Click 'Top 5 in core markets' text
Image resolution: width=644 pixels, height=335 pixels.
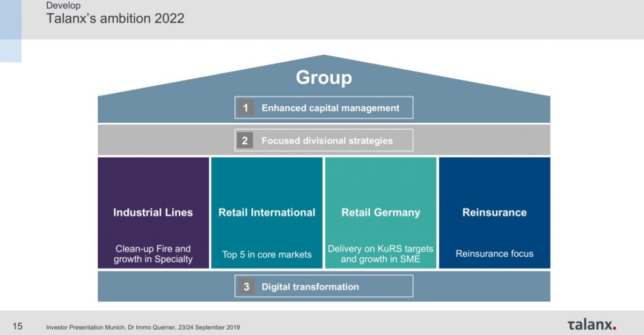267,255
